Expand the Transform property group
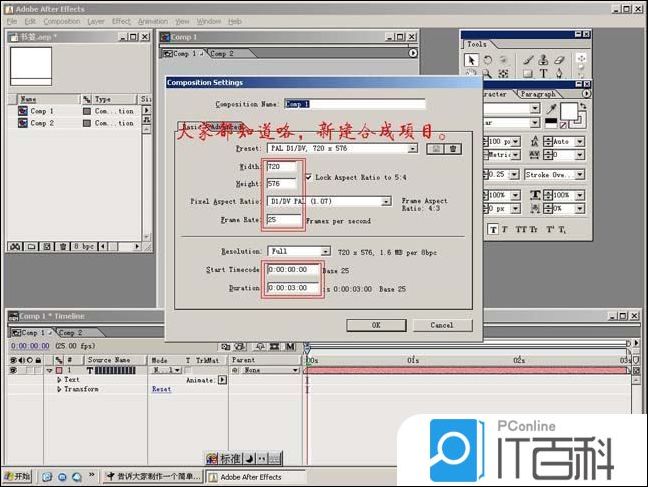Screen dimensions: 648x487 [x=59, y=389]
